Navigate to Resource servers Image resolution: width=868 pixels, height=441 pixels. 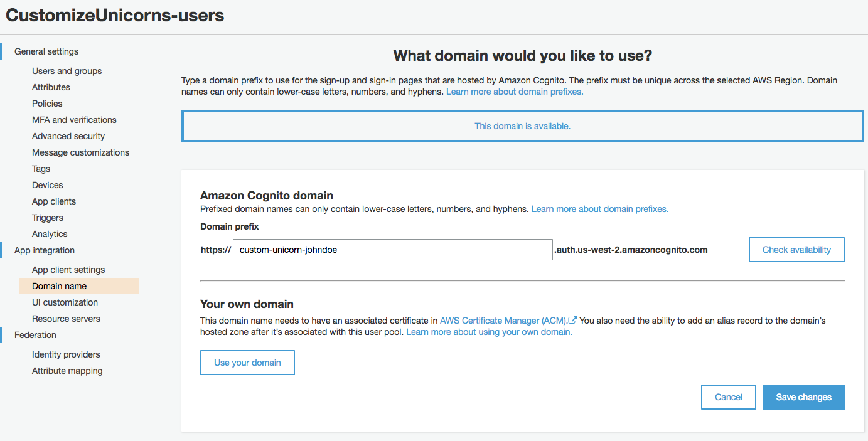[x=66, y=319]
